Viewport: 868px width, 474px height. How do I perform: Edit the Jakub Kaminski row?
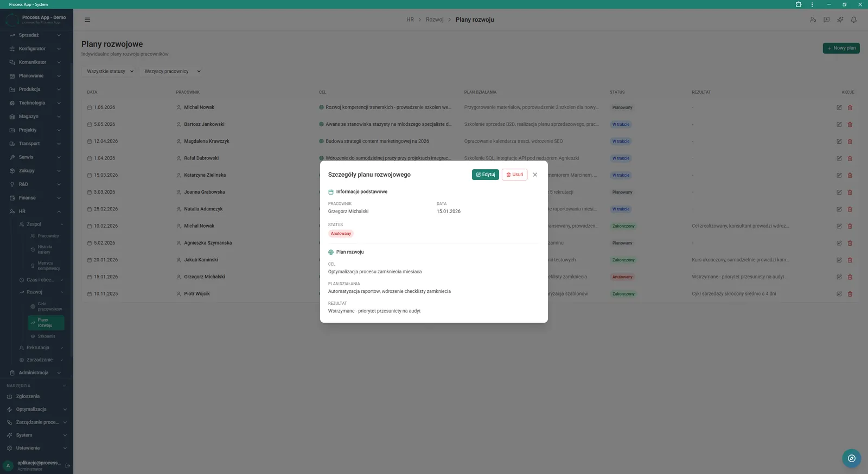pos(839,260)
